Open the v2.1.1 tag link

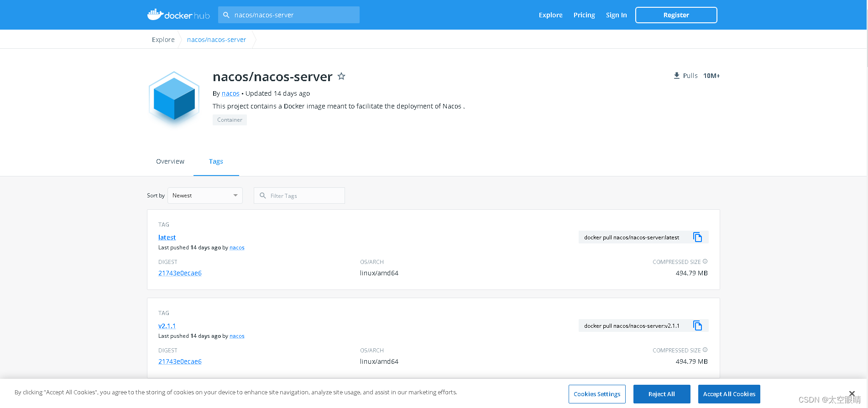point(167,326)
